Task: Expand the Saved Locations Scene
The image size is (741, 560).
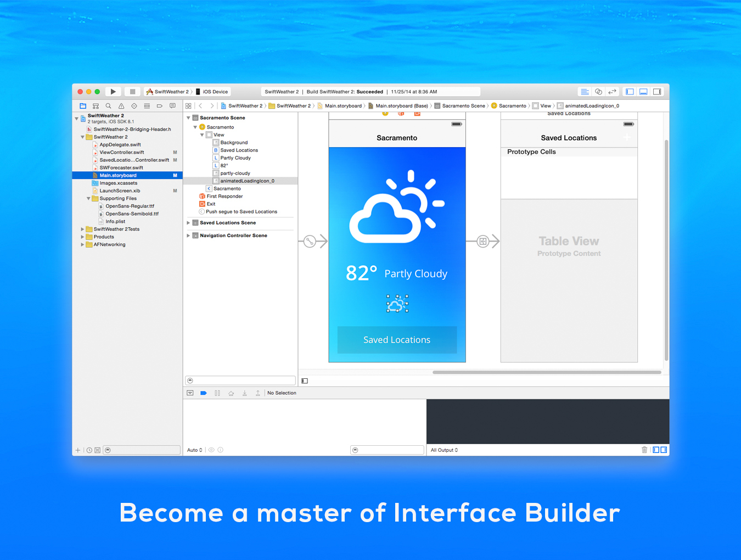Action: pyautogui.click(x=188, y=223)
